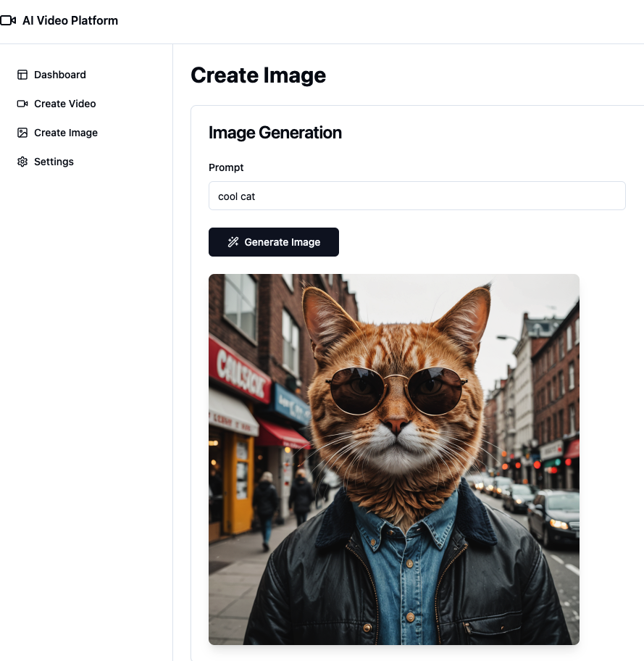Click the generated cool cat image
644x661 pixels.
(393, 459)
